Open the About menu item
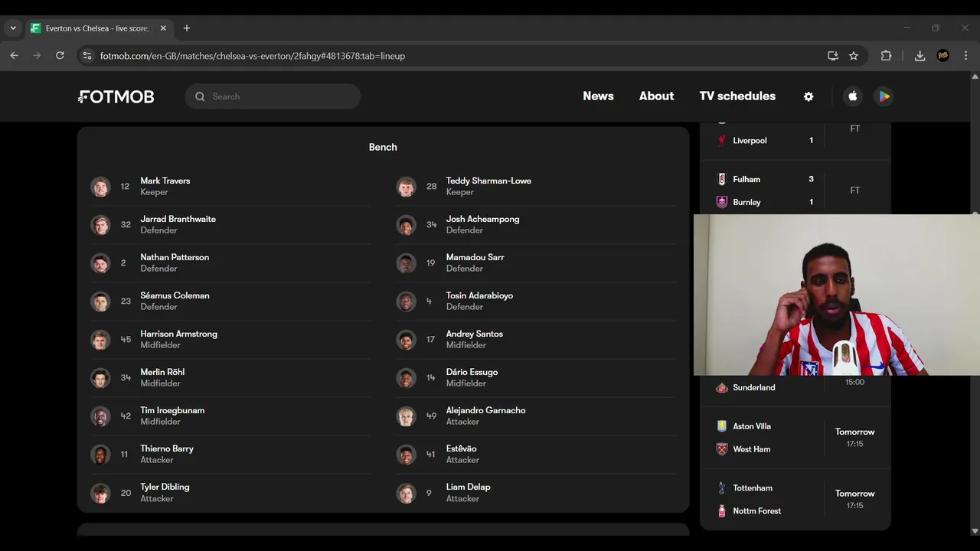The width and height of the screenshot is (980, 551). click(x=656, y=96)
